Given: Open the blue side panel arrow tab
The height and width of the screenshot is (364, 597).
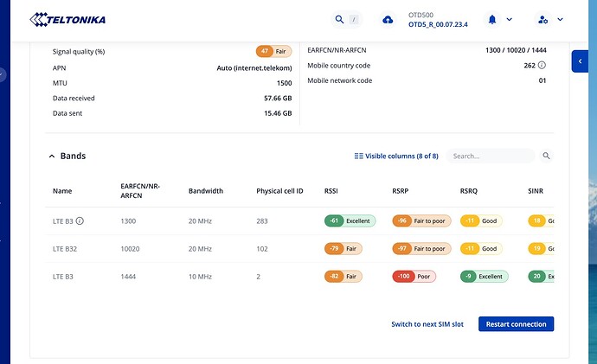Looking at the screenshot, I should click(580, 61).
